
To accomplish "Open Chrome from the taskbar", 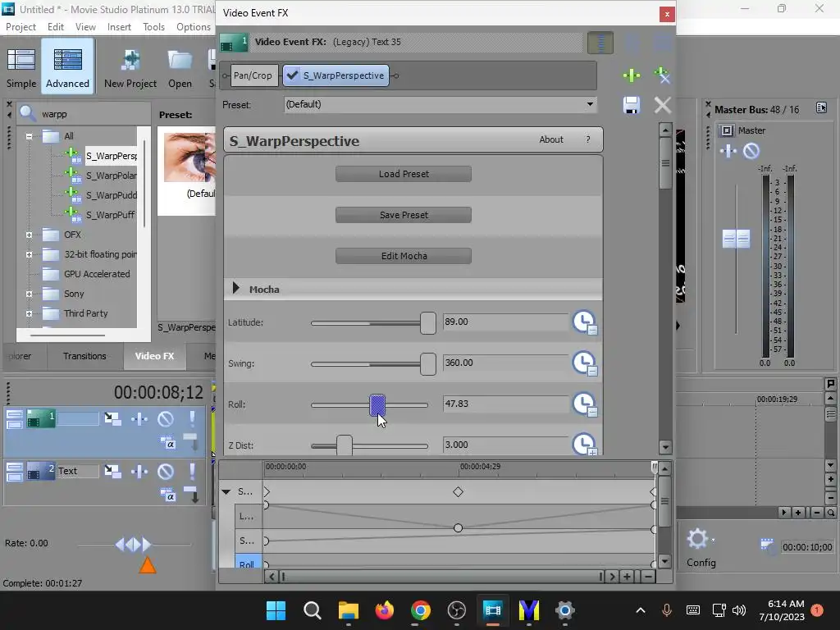I will click(421, 610).
